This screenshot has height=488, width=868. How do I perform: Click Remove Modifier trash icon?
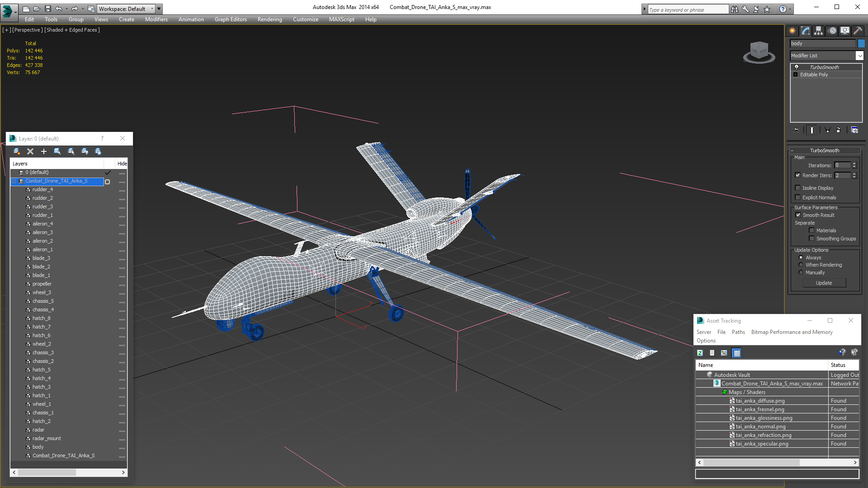pyautogui.click(x=839, y=130)
